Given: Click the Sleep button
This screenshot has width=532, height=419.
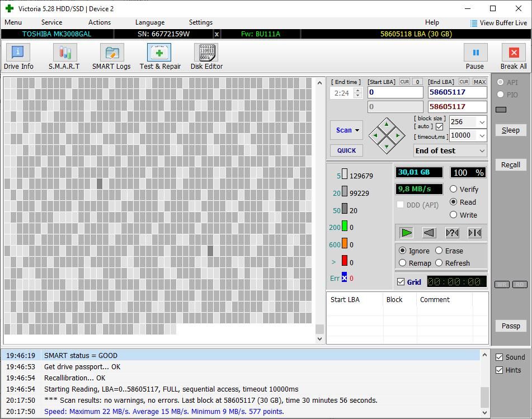Looking at the screenshot, I should 511,130.
